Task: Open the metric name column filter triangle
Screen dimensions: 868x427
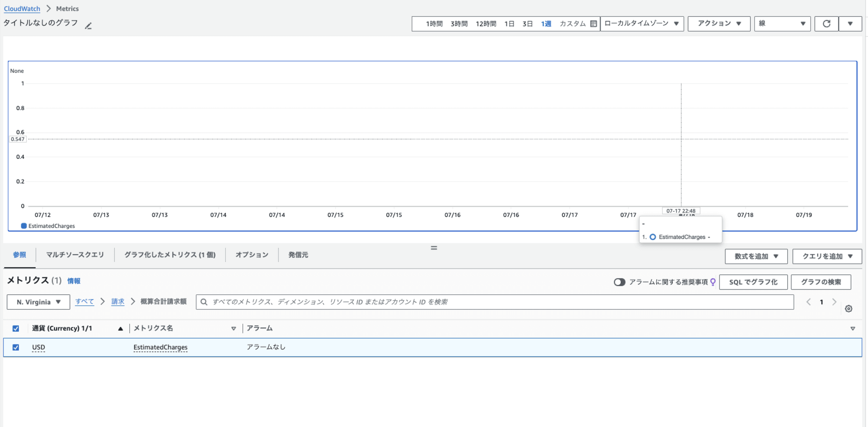Action: pyautogui.click(x=233, y=328)
